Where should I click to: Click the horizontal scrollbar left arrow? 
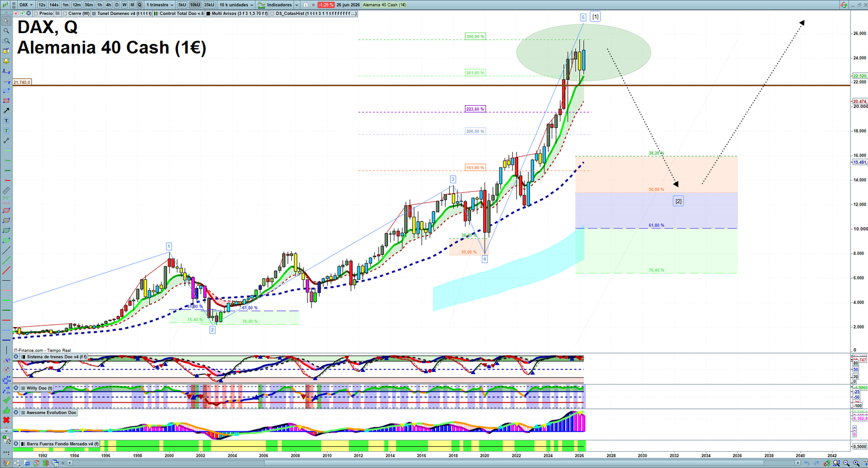coord(69,463)
